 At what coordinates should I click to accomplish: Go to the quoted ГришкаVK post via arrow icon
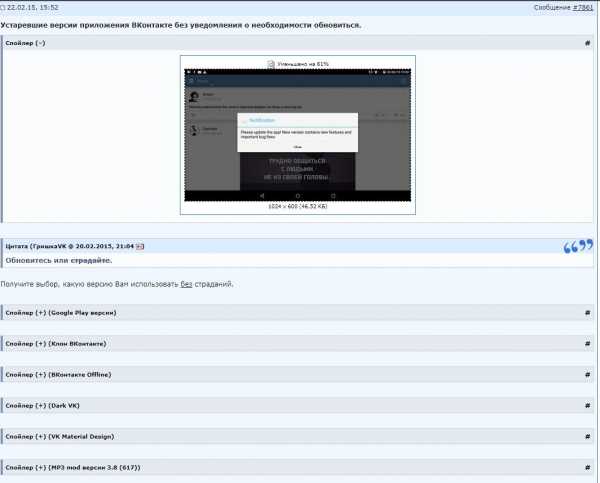pyautogui.click(x=140, y=246)
